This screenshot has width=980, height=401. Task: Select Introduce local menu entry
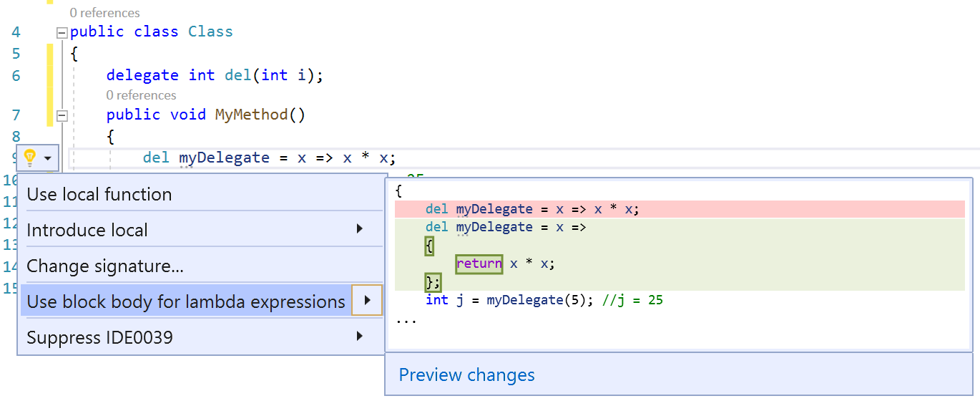201,230
